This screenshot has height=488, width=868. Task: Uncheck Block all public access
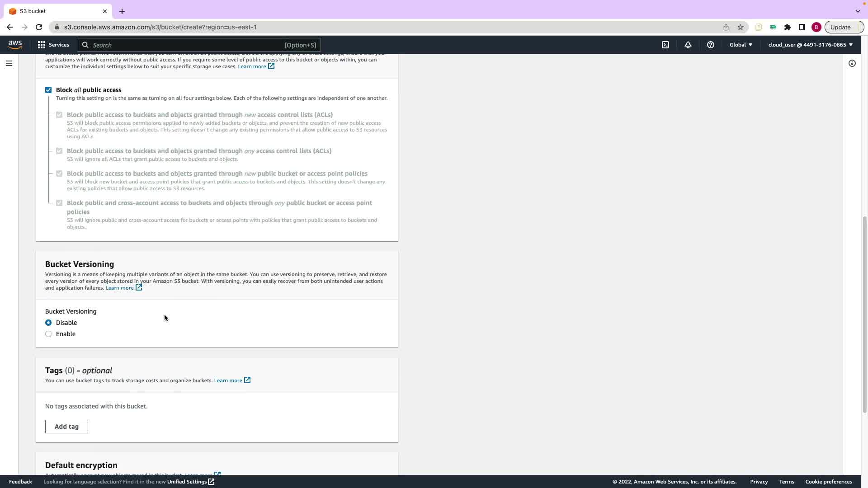click(48, 90)
